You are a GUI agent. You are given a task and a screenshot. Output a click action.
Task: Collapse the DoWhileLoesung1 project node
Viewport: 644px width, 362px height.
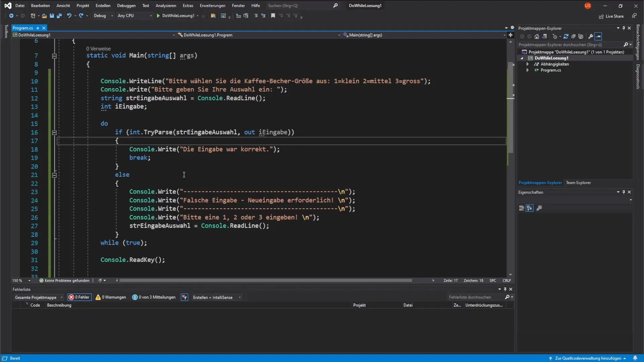tap(522, 58)
